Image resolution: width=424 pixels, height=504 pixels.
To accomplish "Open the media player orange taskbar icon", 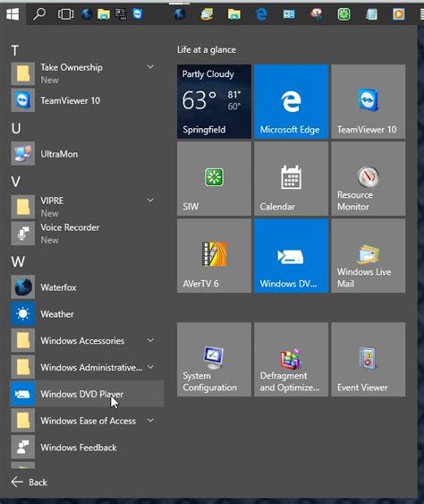I will point(399,14).
